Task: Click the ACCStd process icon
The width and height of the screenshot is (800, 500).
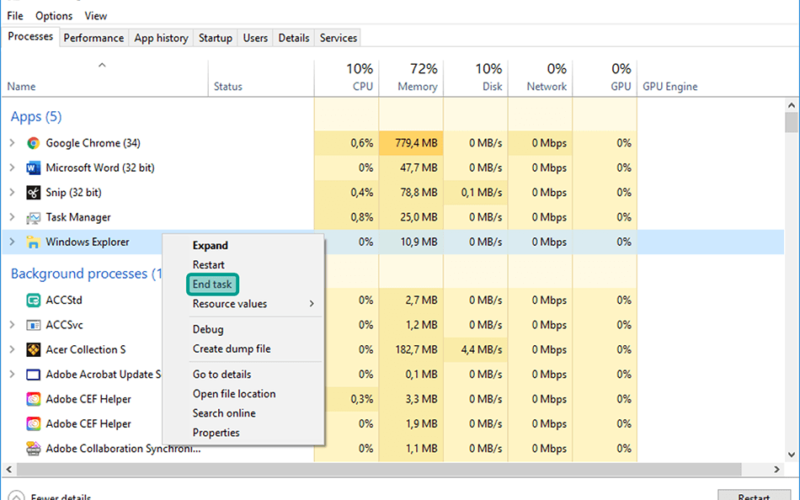Action: pos(33,301)
